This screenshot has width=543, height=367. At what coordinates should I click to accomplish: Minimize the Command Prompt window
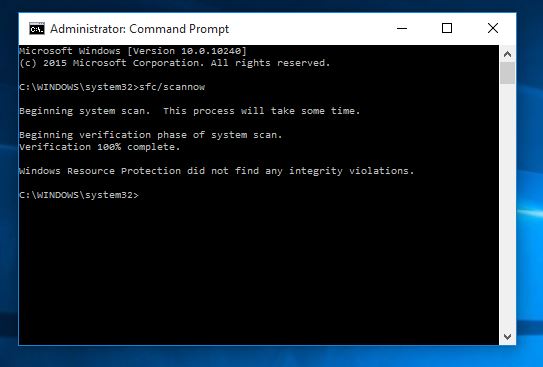(x=402, y=28)
